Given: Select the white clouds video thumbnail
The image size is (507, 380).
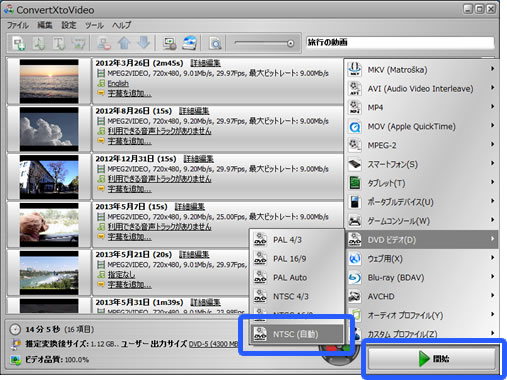Looking at the screenshot, I should click(x=49, y=129).
